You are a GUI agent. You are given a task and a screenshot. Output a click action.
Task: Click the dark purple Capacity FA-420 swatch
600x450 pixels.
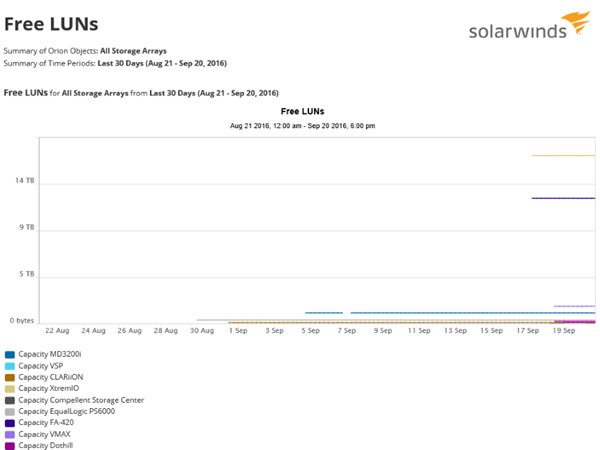[x=10, y=422]
